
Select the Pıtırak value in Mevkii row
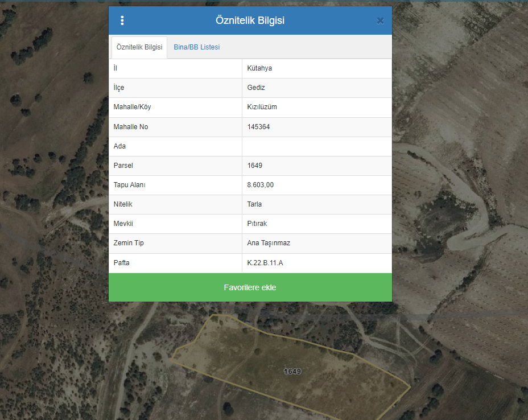coord(257,224)
